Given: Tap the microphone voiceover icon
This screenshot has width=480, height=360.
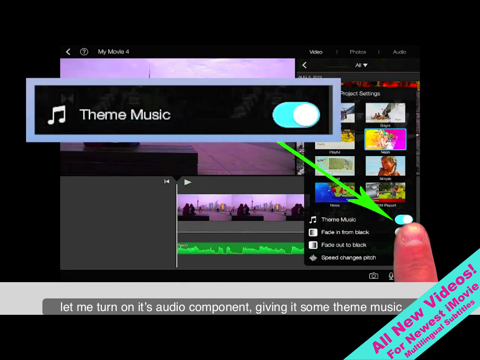Looking at the screenshot, I should [x=391, y=276].
